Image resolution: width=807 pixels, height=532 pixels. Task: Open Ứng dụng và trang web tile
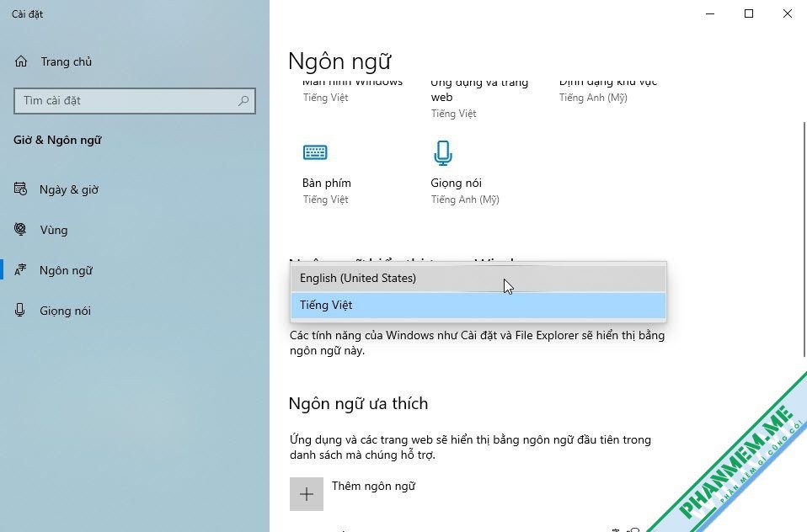point(479,98)
